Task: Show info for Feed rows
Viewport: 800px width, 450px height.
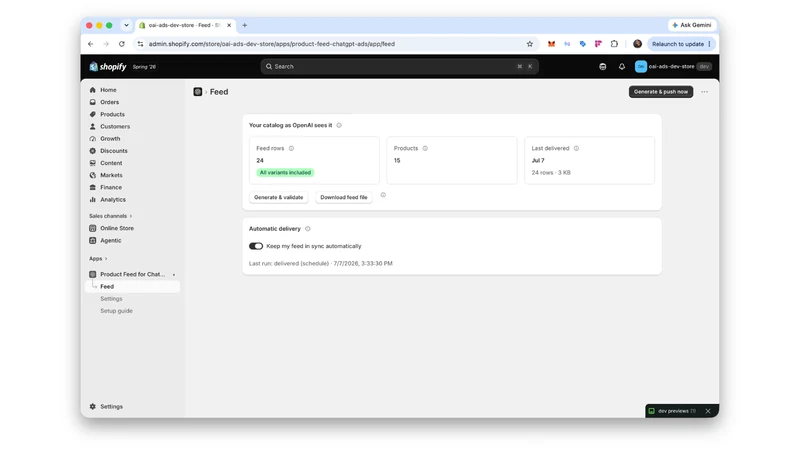Action: [x=291, y=148]
